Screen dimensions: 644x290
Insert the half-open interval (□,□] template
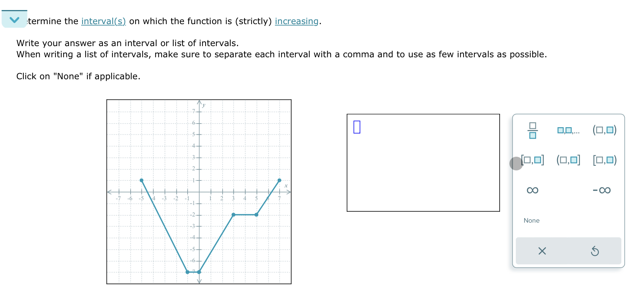pos(568,160)
